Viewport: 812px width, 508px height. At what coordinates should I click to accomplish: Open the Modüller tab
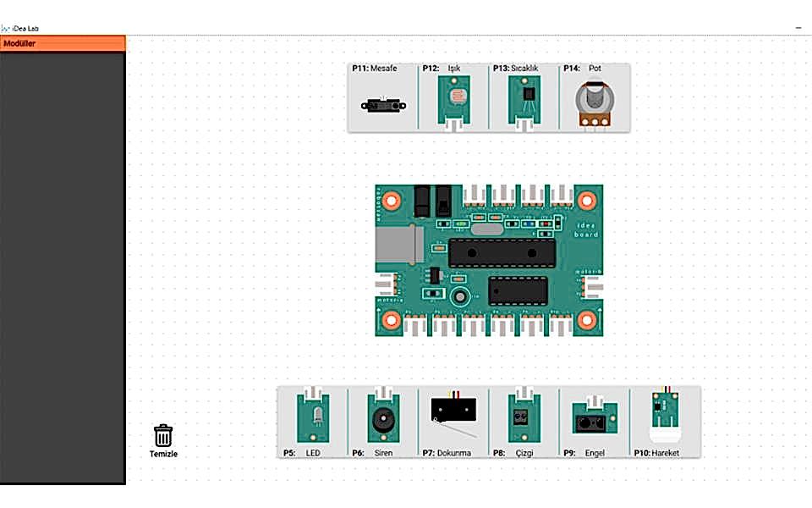pos(63,43)
